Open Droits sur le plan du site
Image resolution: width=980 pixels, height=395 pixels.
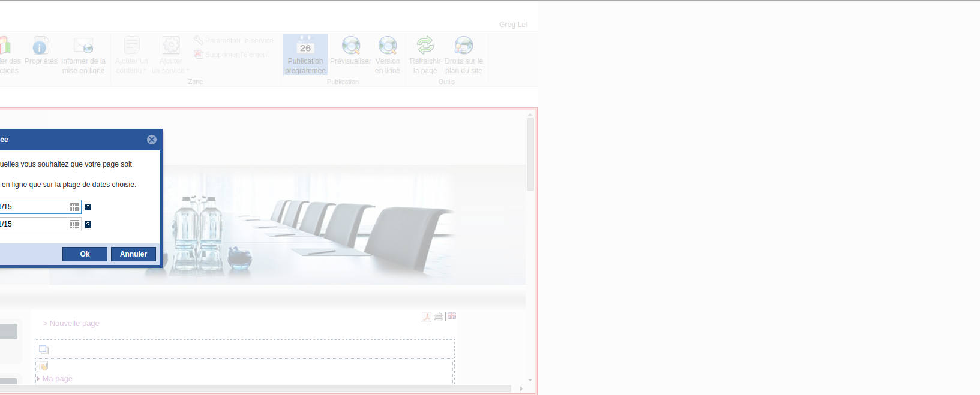463,54
